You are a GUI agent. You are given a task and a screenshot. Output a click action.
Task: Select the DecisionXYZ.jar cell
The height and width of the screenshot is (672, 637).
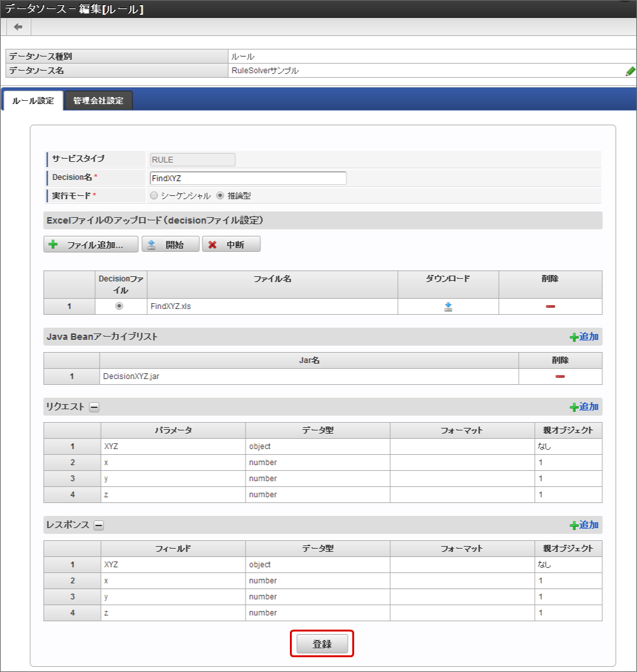309,376
